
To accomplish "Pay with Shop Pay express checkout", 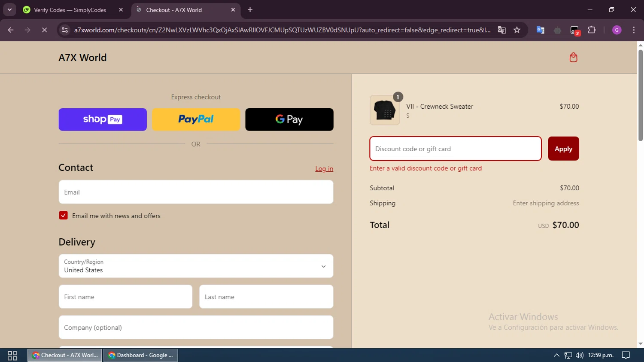I will pos(103,119).
